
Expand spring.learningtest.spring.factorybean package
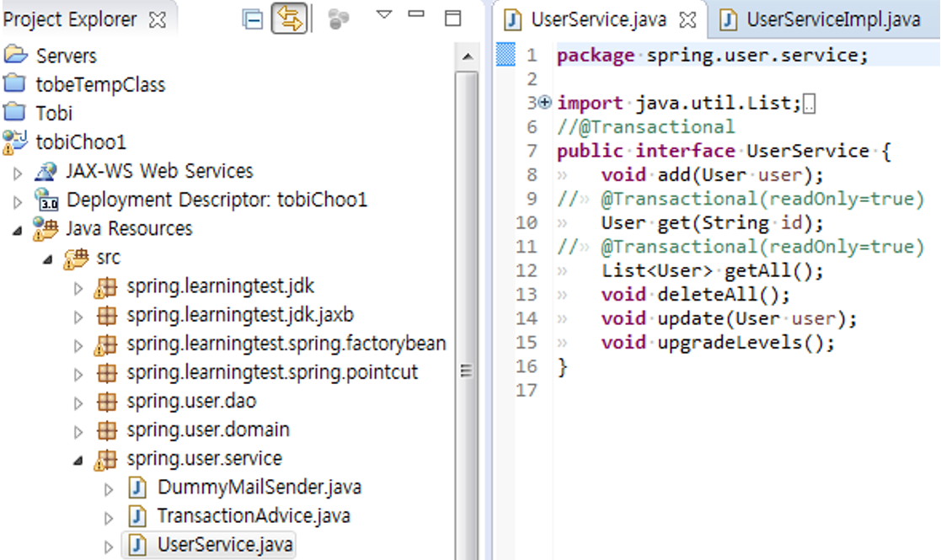click(78, 346)
